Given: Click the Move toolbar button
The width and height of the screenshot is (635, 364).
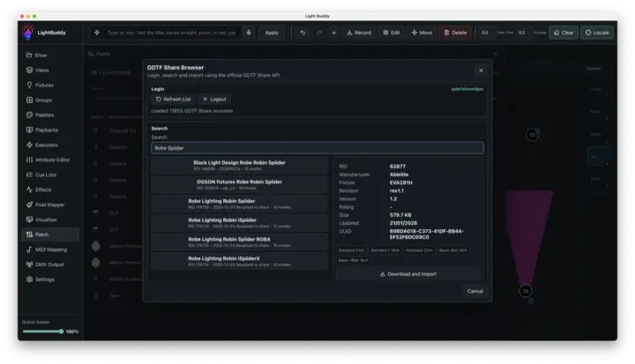Looking at the screenshot, I should point(422,33).
